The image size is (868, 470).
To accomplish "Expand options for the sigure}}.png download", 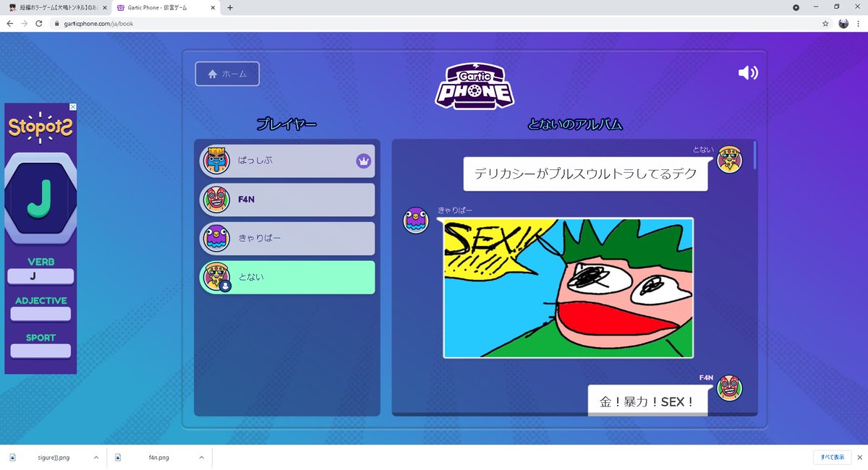I will (x=96, y=458).
